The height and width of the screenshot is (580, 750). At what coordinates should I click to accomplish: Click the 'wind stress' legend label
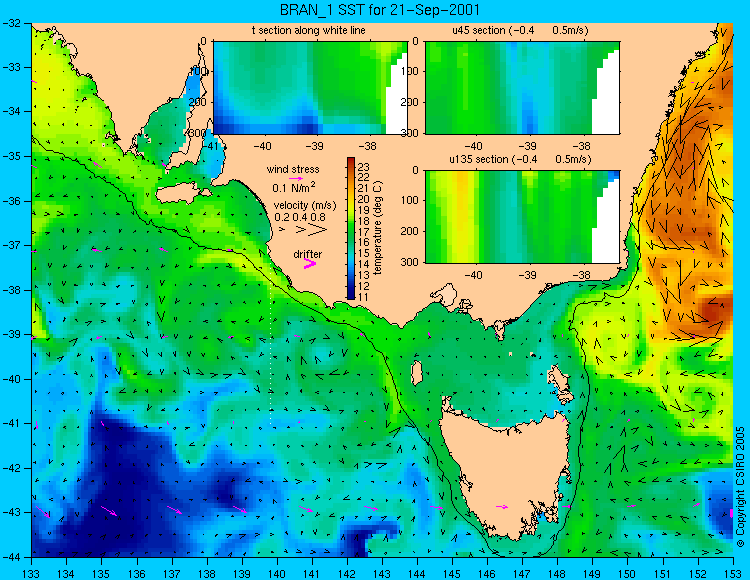click(293, 169)
